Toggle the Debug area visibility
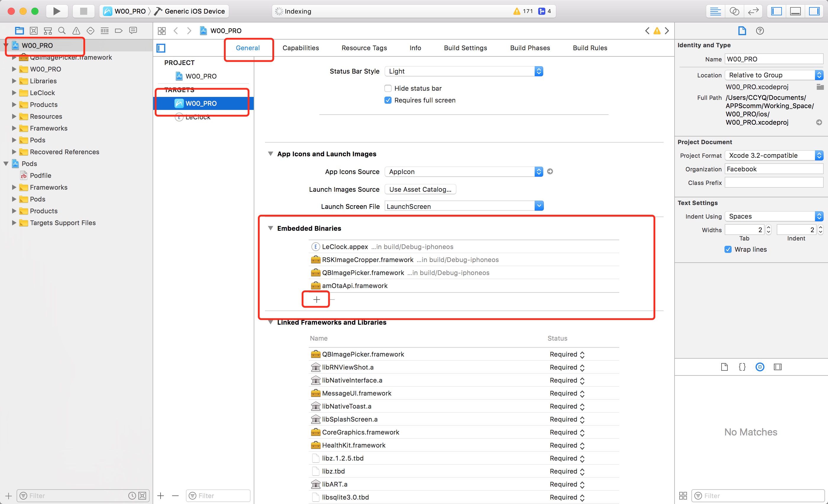This screenshot has width=828, height=504. (x=795, y=11)
